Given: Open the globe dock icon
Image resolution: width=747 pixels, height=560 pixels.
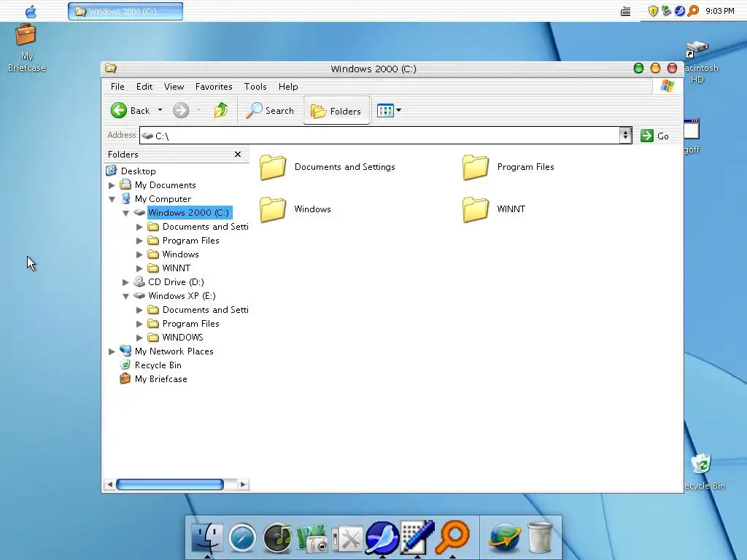Looking at the screenshot, I should pyautogui.click(x=505, y=537).
